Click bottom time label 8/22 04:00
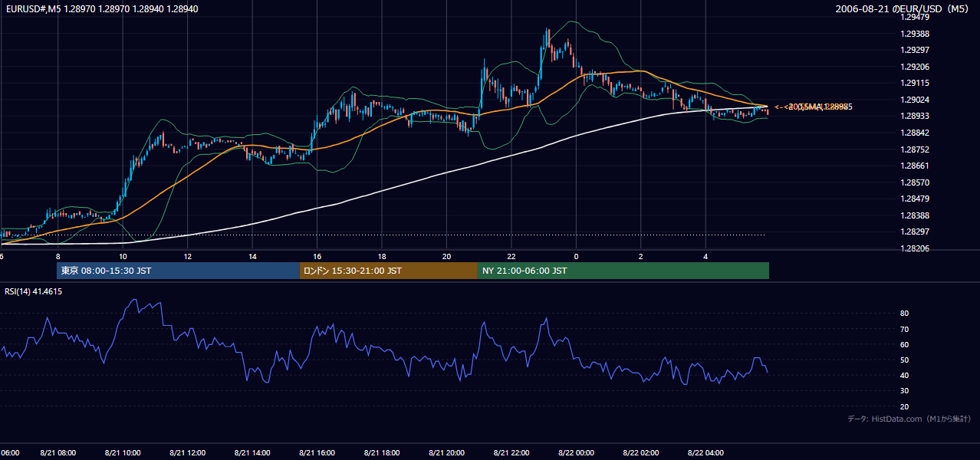 point(705,453)
